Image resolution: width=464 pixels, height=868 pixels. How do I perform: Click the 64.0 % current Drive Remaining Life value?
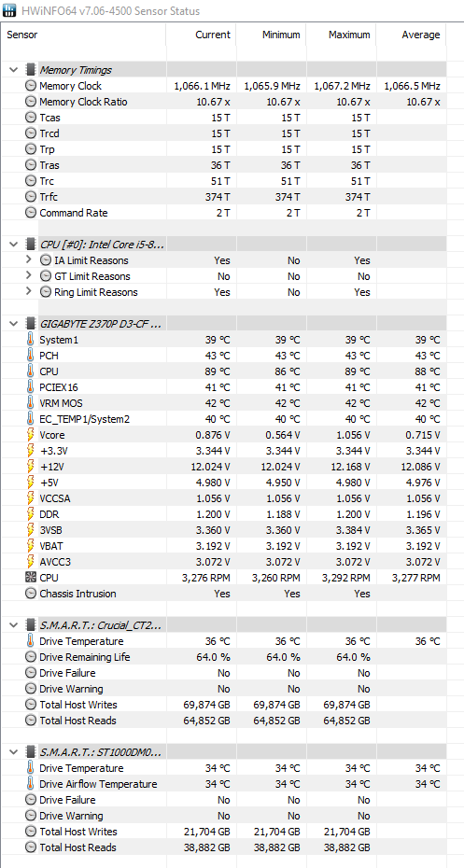tap(215, 657)
